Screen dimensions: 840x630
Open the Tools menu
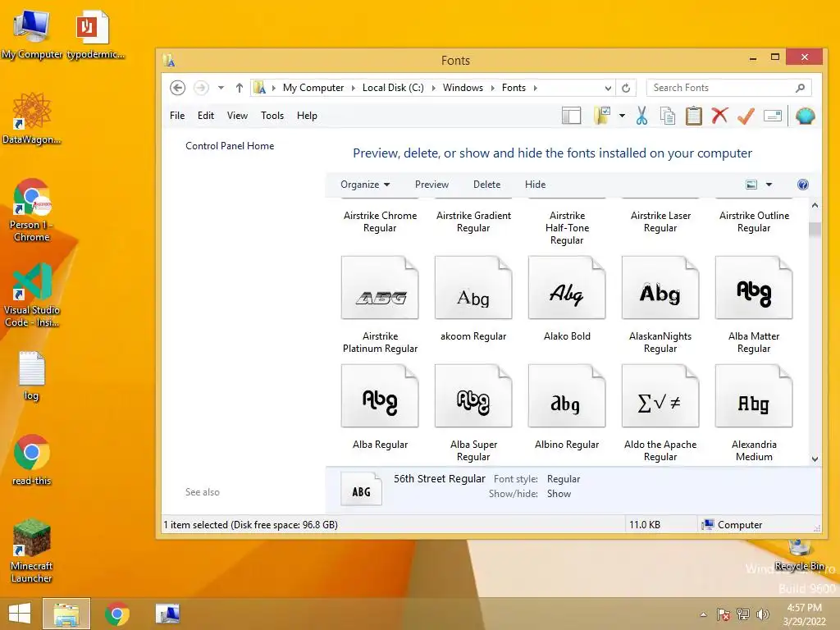[272, 116]
